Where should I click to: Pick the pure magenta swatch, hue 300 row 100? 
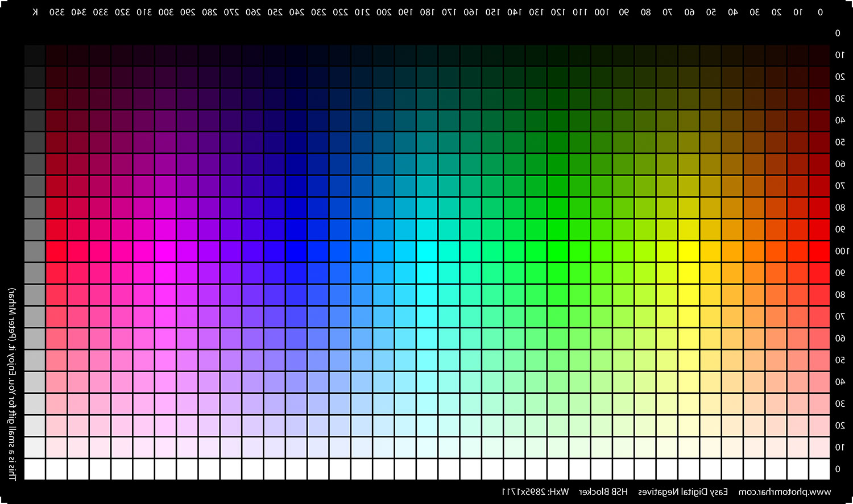pos(165,251)
